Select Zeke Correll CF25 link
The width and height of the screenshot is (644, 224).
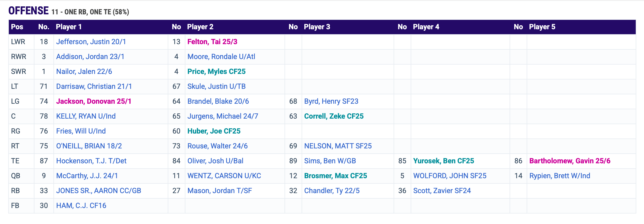(x=334, y=116)
